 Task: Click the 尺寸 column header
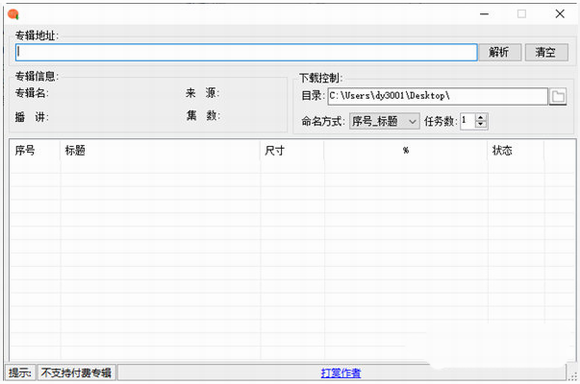pyautogui.click(x=292, y=151)
